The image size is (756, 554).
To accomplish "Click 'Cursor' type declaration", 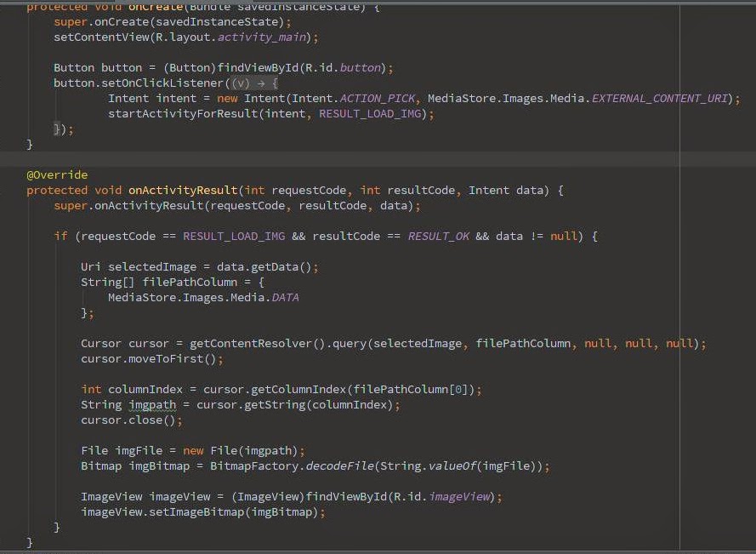I will pyautogui.click(x=100, y=344).
